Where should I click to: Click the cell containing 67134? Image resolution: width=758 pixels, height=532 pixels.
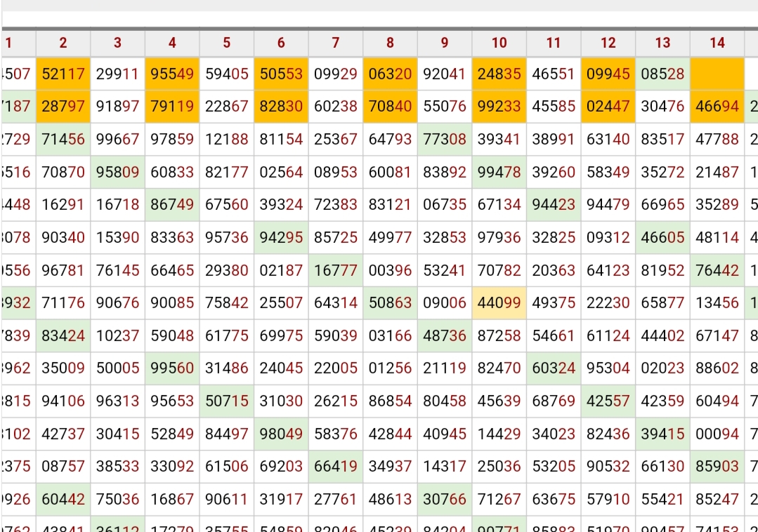coord(499,205)
